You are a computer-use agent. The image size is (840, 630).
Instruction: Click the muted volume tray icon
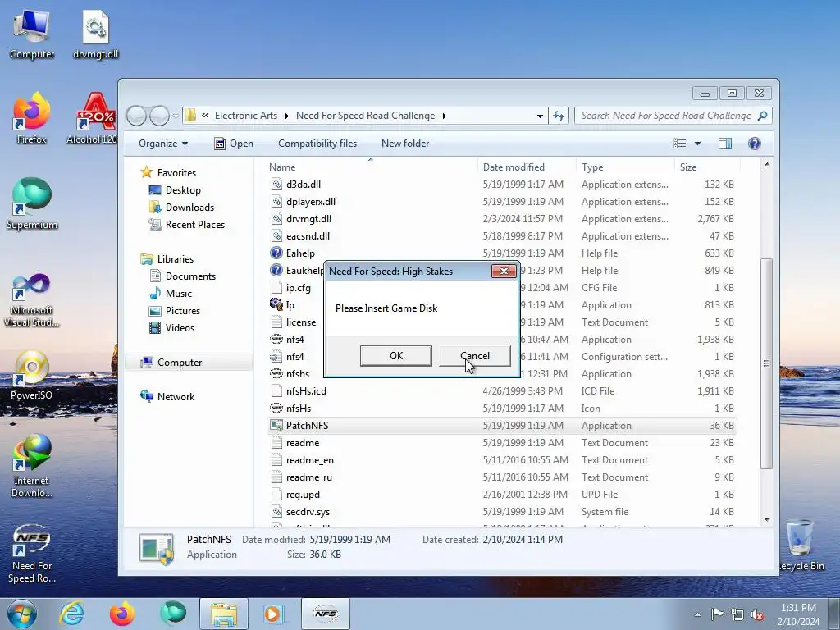click(x=757, y=614)
